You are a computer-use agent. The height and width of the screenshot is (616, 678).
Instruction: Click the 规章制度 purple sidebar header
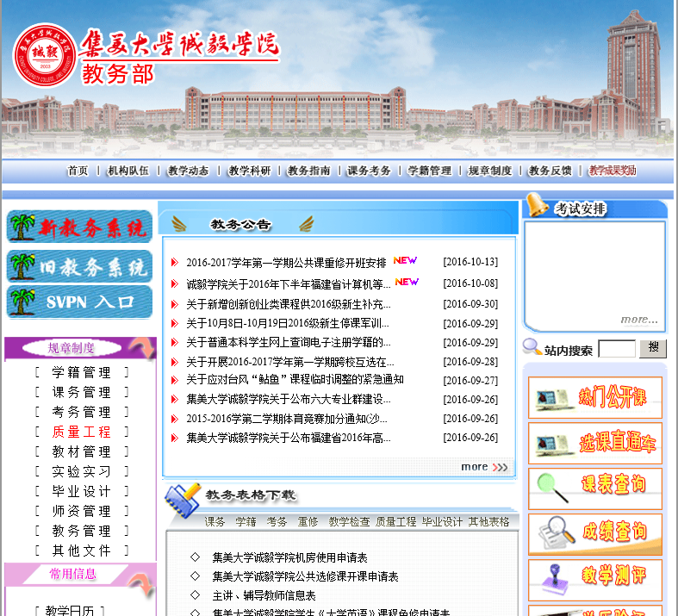click(80, 348)
